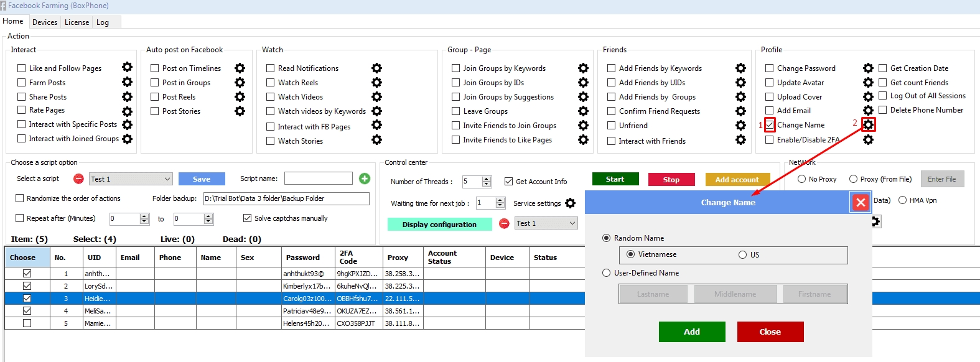This screenshot has width=980, height=362.
Task: Open settings gear for Share Posts
Action: click(127, 96)
